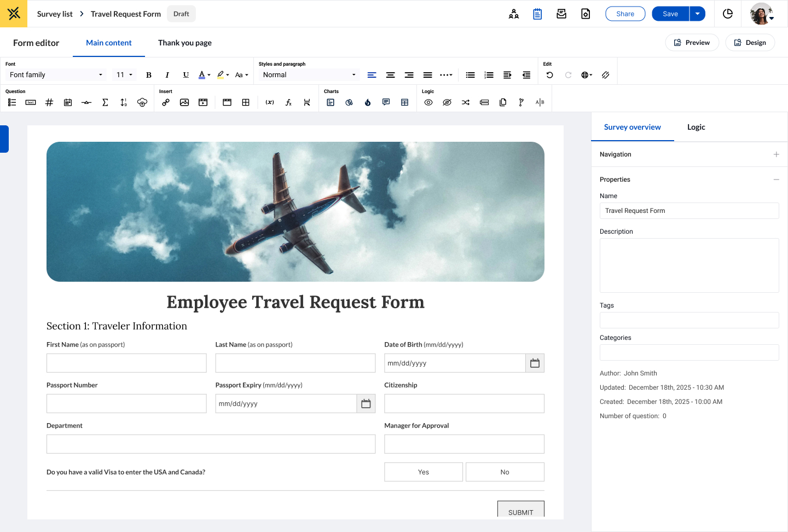This screenshot has width=788, height=532.
Task: Toggle bold formatting
Action: [149, 75]
